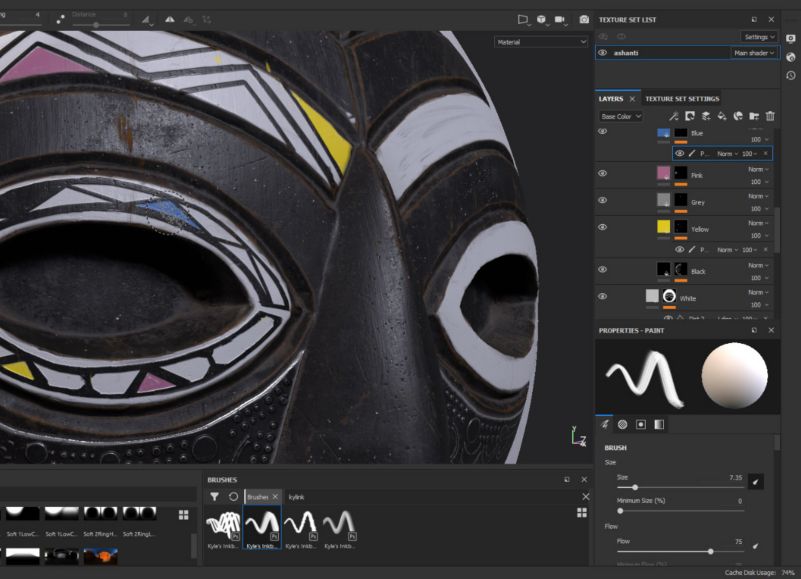Toggle visibility of the Yellow layer
This screenshot has width=801, height=579.
pyautogui.click(x=603, y=227)
